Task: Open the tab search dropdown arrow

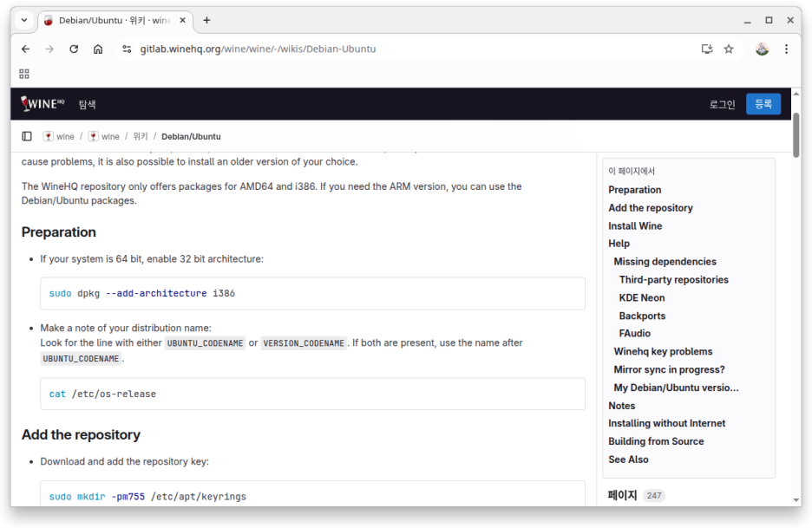Action: [23, 20]
